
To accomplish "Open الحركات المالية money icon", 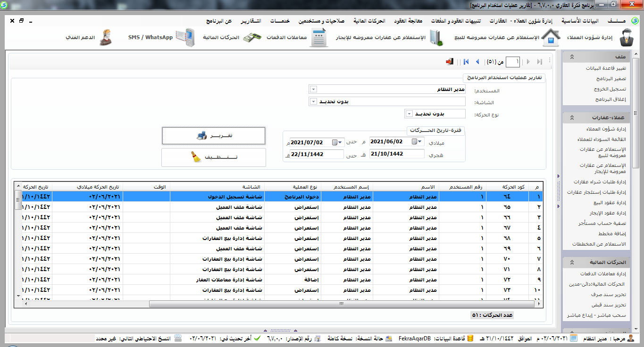I will [x=252, y=38].
